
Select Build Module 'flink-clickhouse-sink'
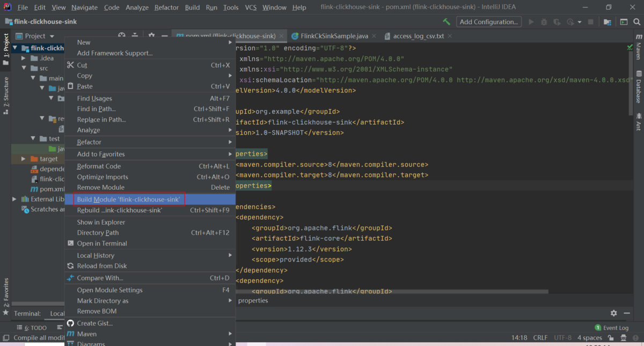pos(150,199)
